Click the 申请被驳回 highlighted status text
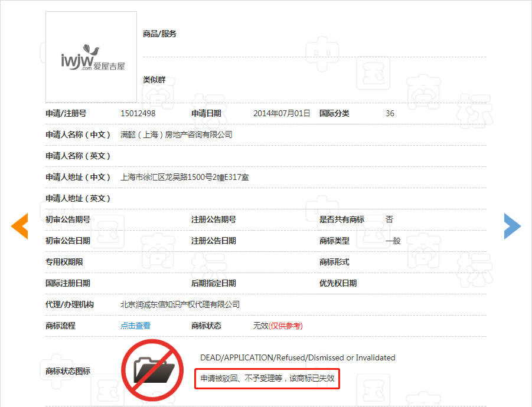This screenshot has width=532, height=407. (267, 378)
